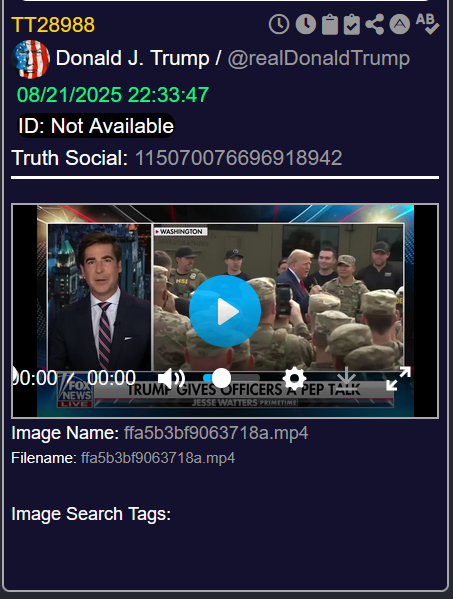Toggle fullscreen video mode
The width and height of the screenshot is (453, 599).
click(398, 378)
